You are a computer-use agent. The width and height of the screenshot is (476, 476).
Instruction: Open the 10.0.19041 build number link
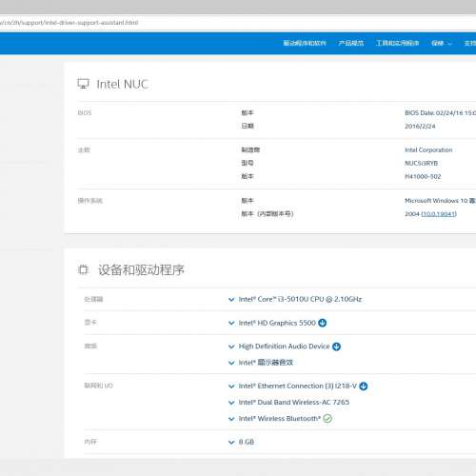coord(439,214)
